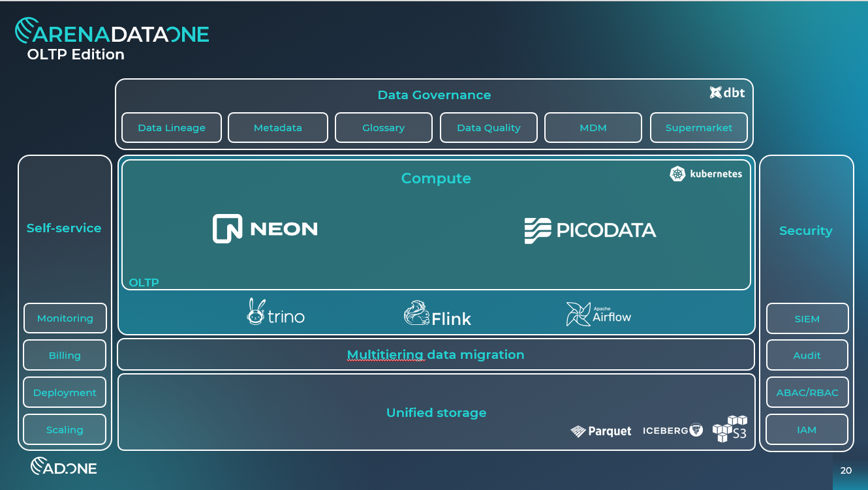Click the AD.ONE logo at bottom left
Image resolution: width=868 pixels, height=490 pixels.
pos(64,467)
